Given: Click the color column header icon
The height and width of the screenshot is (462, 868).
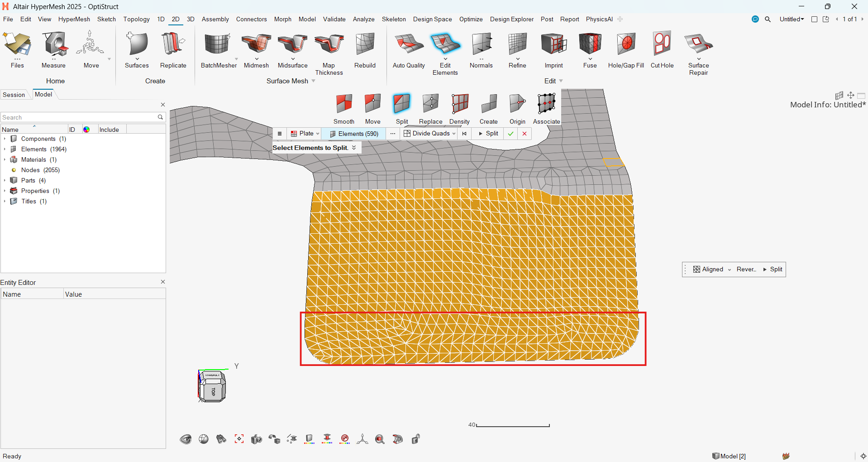Looking at the screenshot, I should [86, 130].
